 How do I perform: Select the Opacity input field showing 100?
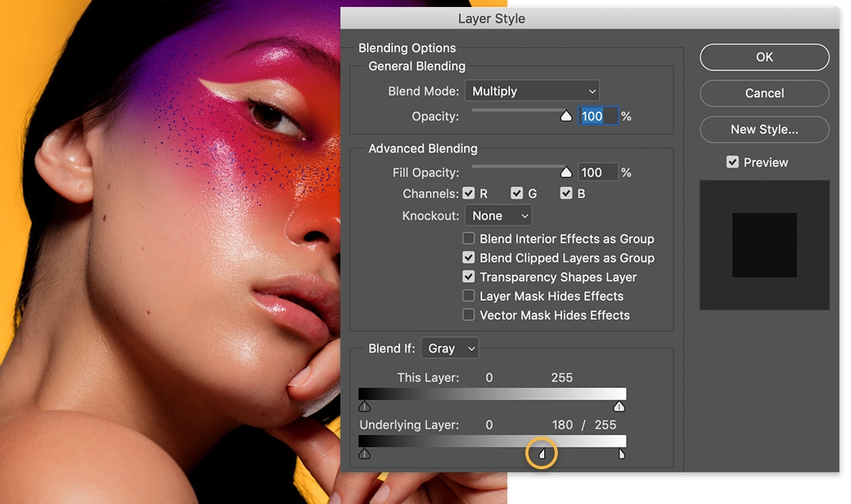598,115
